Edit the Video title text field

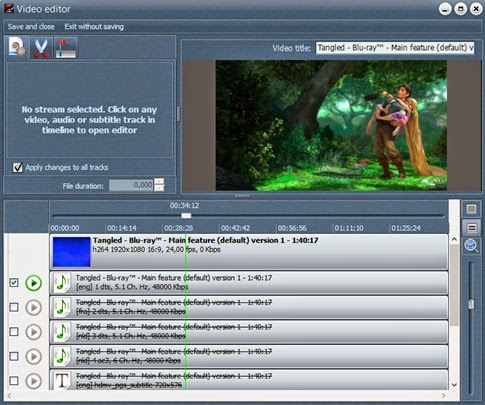pyautogui.click(x=395, y=48)
